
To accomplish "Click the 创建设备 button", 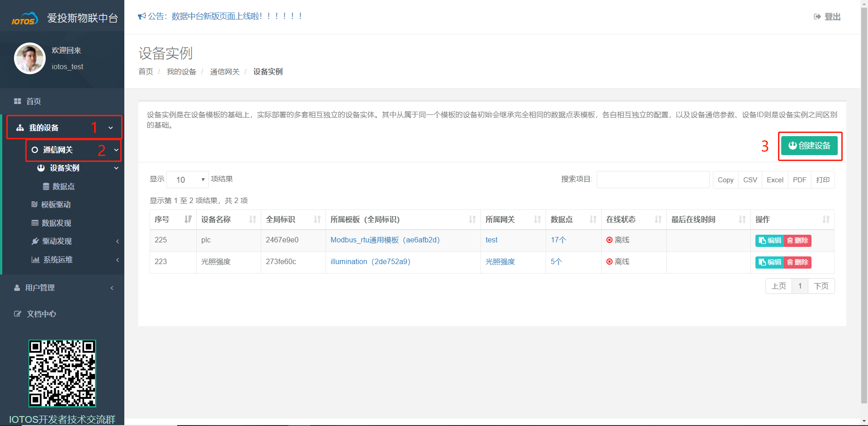I will tap(810, 146).
